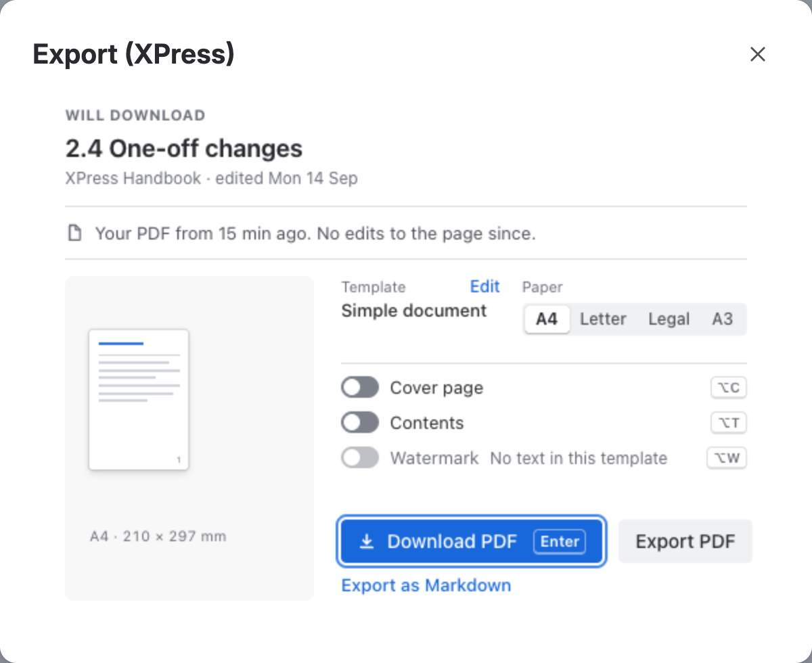Image resolution: width=812 pixels, height=663 pixels.
Task: Click the "Your PDF from 15 min ago" message
Action: (x=315, y=234)
